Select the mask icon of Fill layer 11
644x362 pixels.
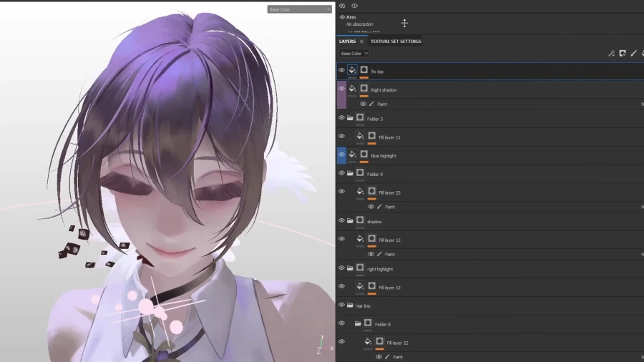[371, 136]
